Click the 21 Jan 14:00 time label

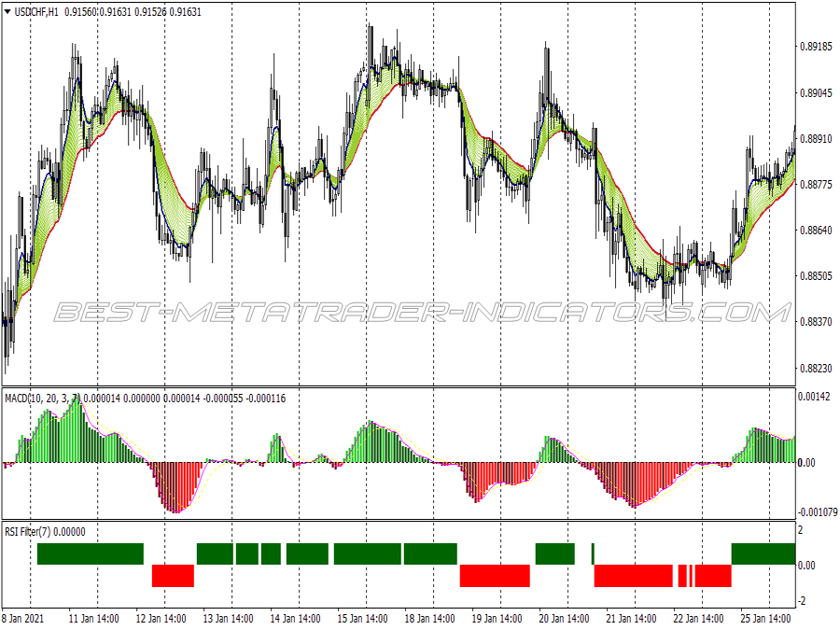click(631, 619)
